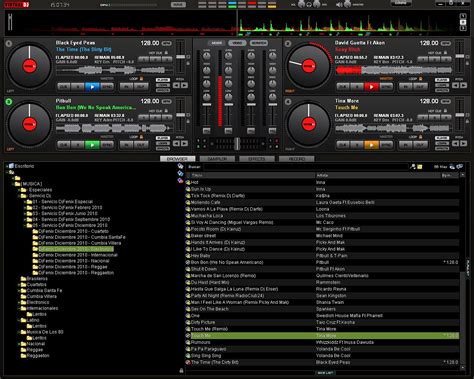Expand the Nacional folder

click(x=19, y=344)
